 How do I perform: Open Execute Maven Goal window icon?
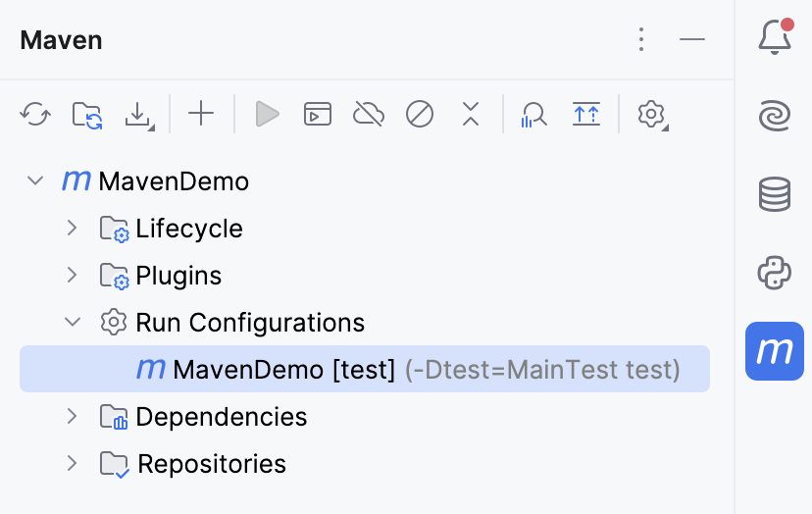click(317, 115)
